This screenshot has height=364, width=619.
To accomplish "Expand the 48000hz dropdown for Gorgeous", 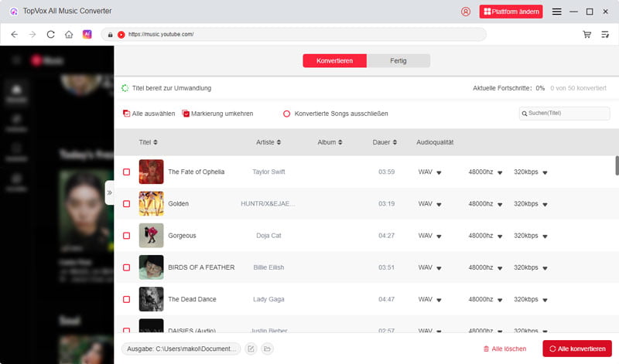I will click(x=499, y=236).
